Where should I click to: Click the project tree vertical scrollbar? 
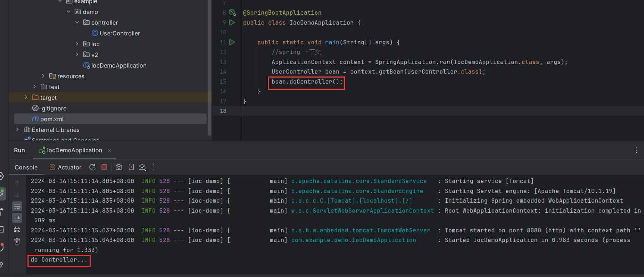click(210, 68)
